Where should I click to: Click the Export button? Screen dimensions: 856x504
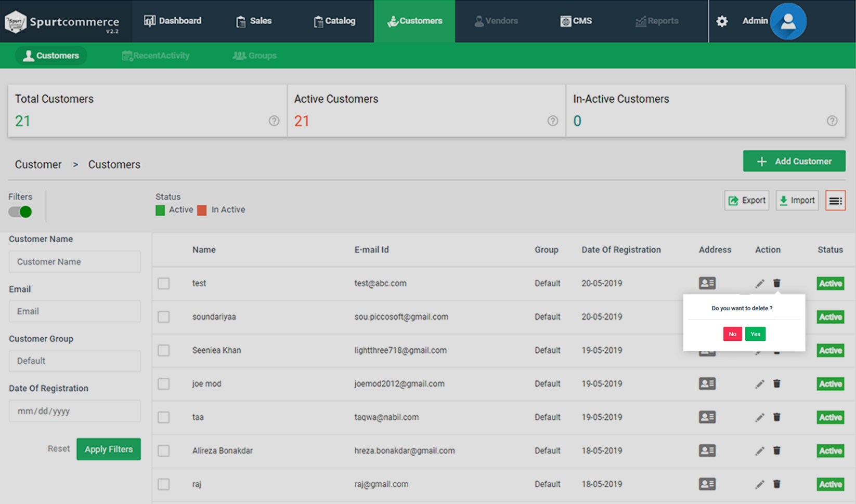747,201
